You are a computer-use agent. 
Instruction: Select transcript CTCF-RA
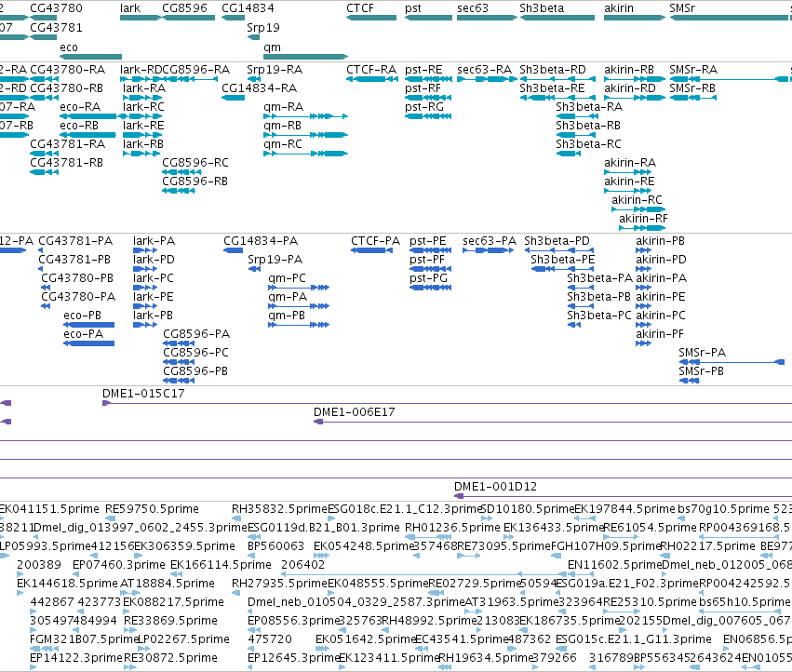pos(371,70)
